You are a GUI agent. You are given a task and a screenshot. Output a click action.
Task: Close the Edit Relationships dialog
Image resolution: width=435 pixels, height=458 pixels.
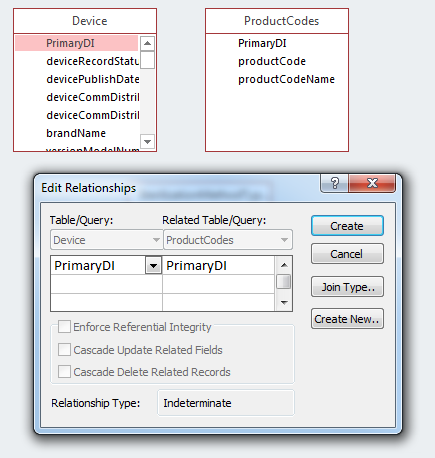pos(372,183)
